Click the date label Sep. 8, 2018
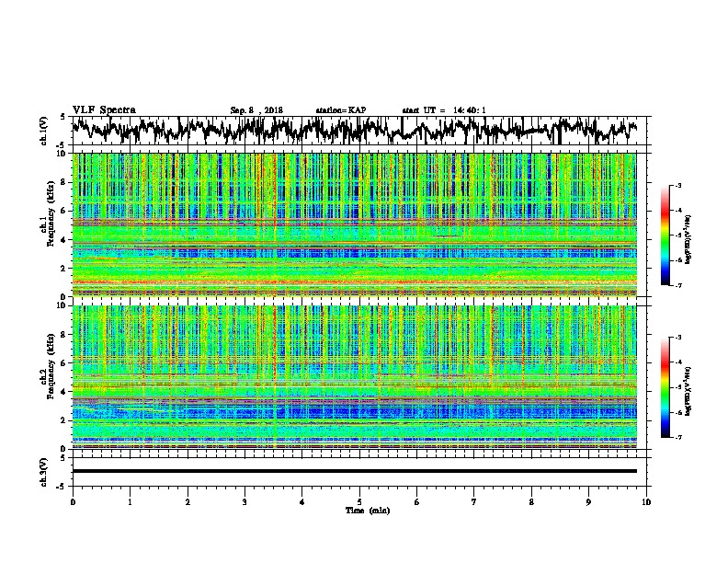The height and width of the screenshot is (563, 728). [x=256, y=110]
